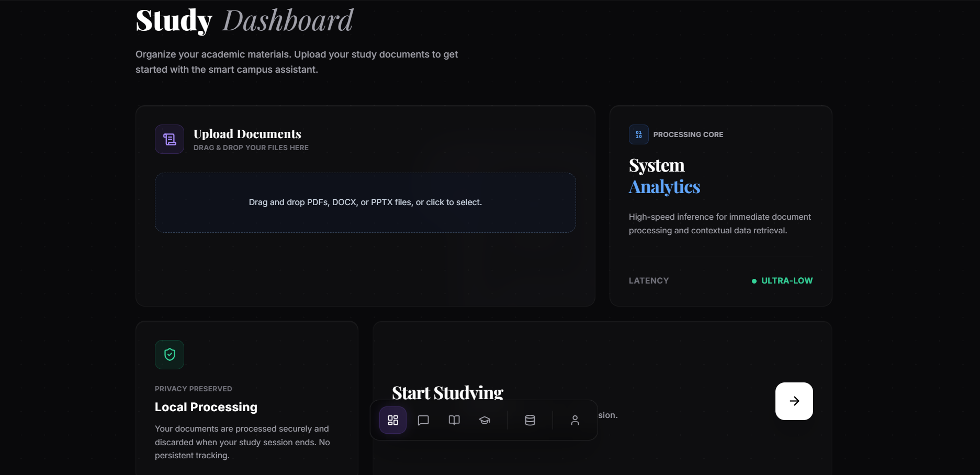Click the drag and drop file upload zone

[365, 202]
